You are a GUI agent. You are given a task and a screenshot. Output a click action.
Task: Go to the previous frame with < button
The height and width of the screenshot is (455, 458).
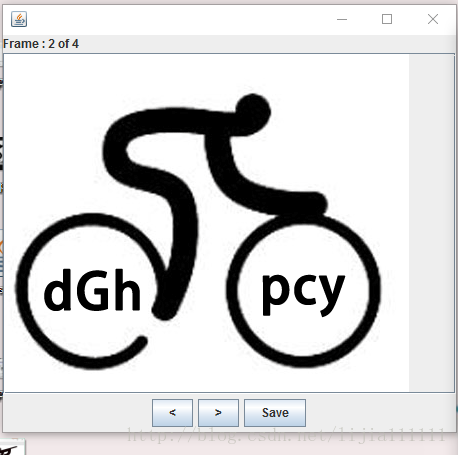(x=172, y=413)
